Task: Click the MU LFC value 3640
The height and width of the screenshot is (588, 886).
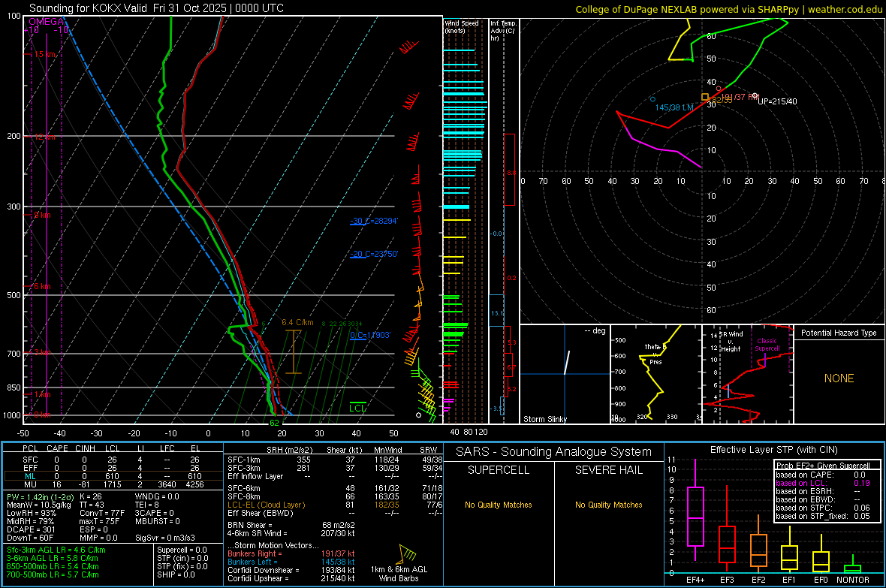Action: tap(167, 484)
